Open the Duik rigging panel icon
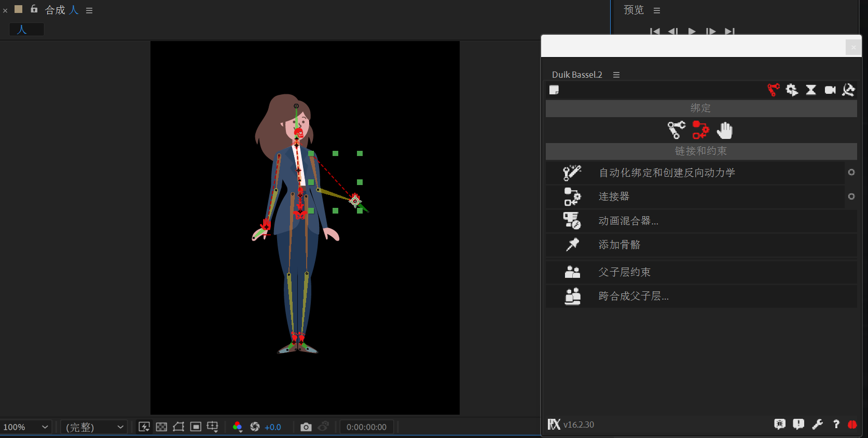Image resolution: width=868 pixels, height=438 pixels. pos(773,90)
